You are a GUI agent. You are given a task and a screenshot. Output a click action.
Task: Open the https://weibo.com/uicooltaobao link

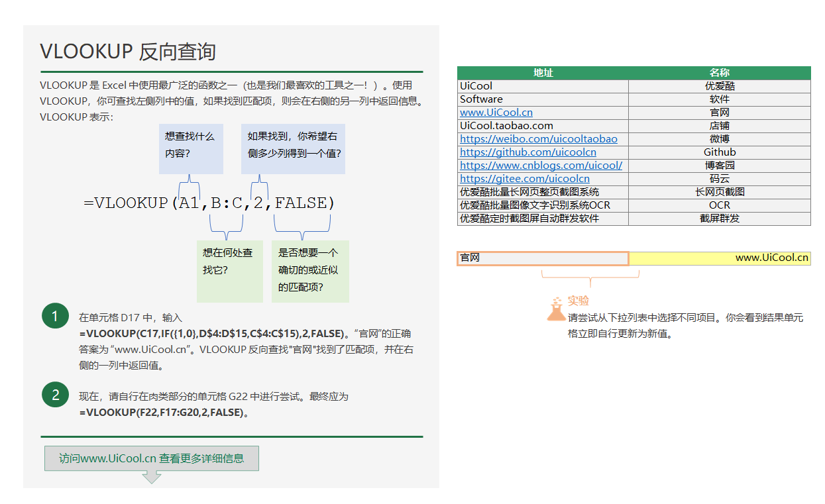pyautogui.click(x=539, y=139)
